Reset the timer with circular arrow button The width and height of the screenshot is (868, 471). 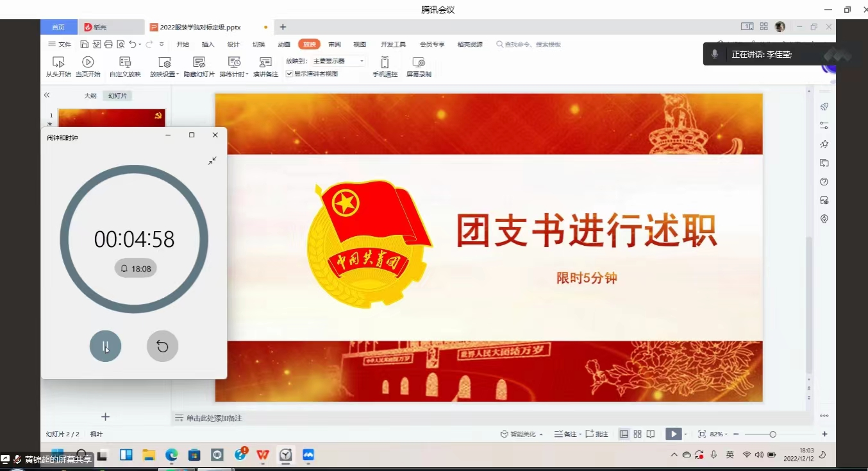pos(162,347)
